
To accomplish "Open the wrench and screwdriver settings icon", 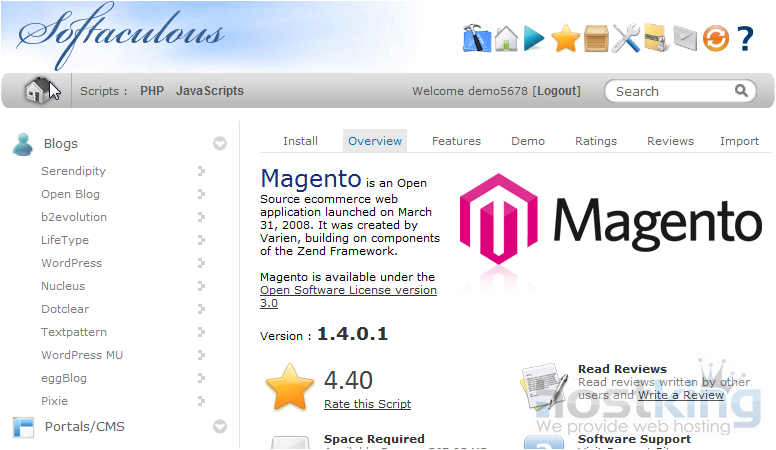I will (x=626, y=39).
